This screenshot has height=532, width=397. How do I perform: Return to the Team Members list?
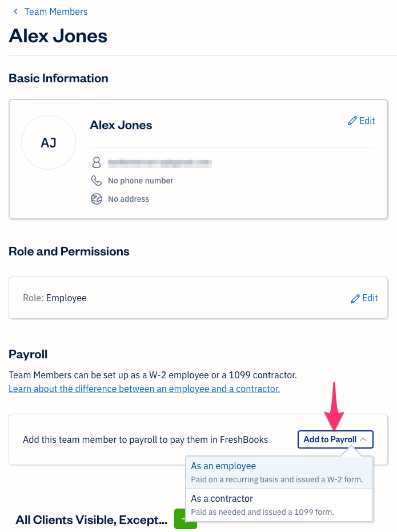(x=55, y=11)
